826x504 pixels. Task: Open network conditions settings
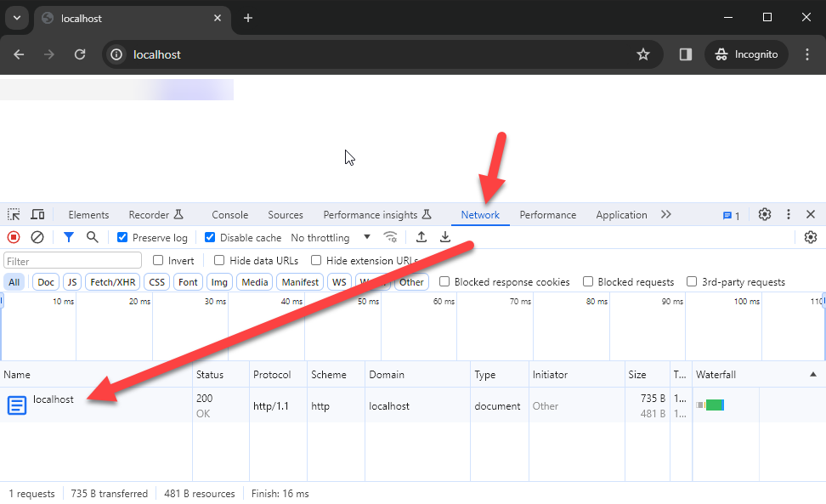point(390,237)
